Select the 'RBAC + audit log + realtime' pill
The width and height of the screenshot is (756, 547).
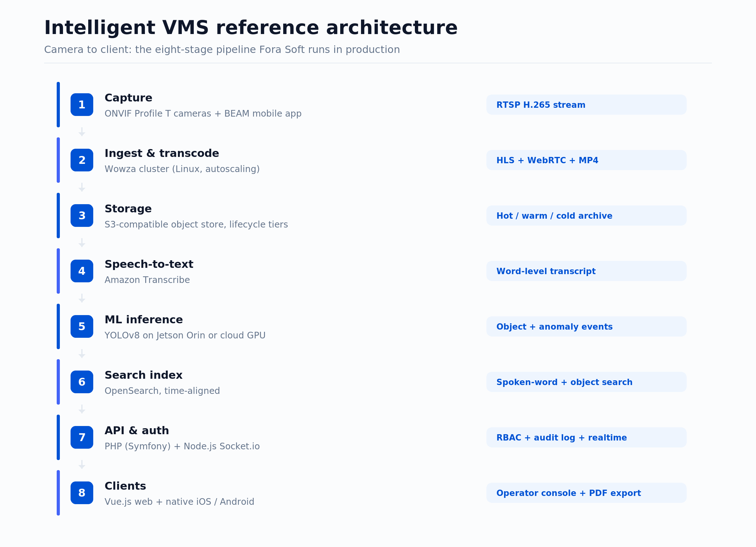(x=586, y=437)
